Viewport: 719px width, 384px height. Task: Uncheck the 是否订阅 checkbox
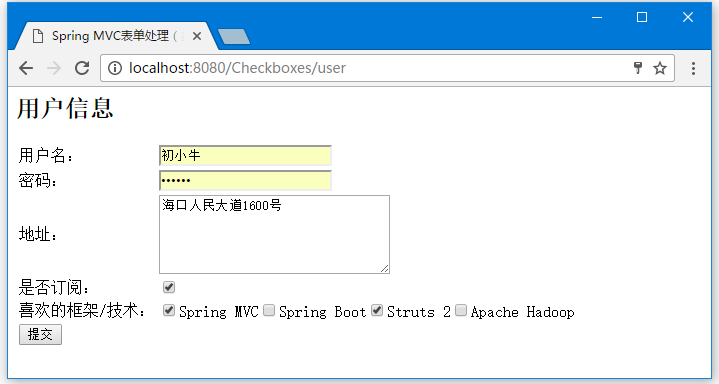tap(169, 287)
